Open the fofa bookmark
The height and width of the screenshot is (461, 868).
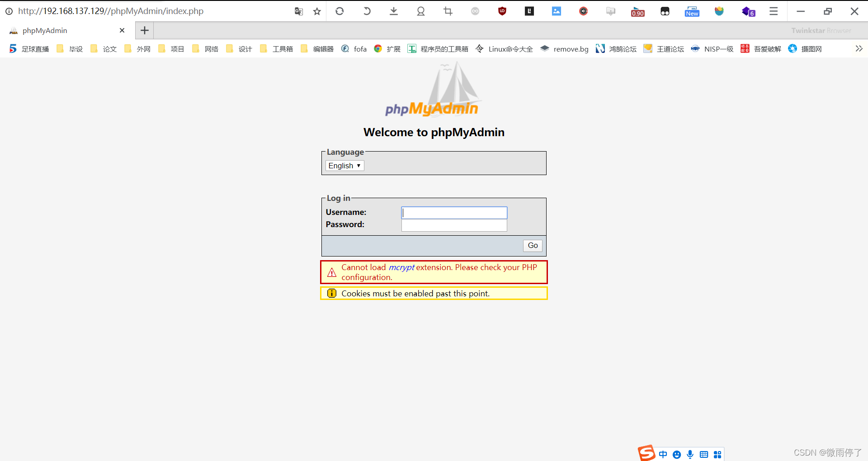pos(354,49)
